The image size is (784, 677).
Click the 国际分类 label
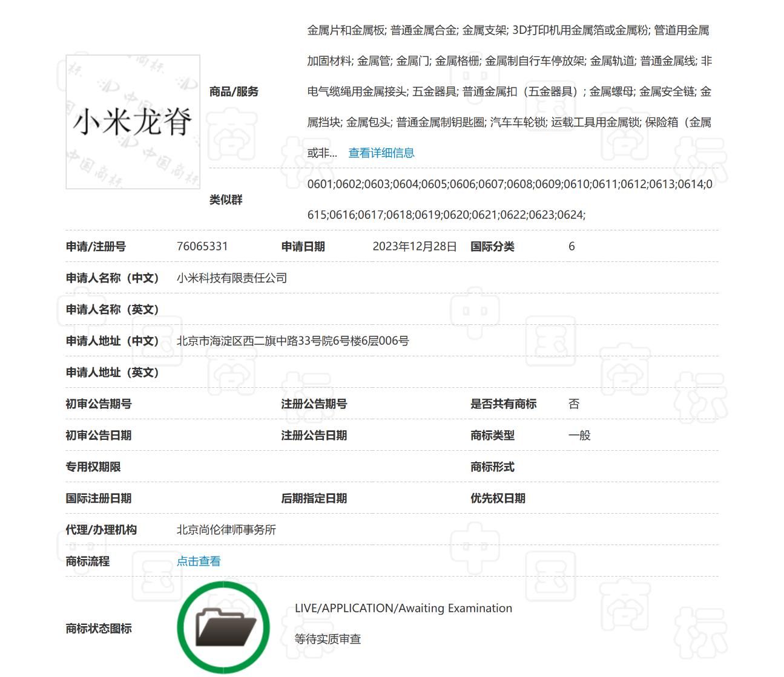point(493,246)
